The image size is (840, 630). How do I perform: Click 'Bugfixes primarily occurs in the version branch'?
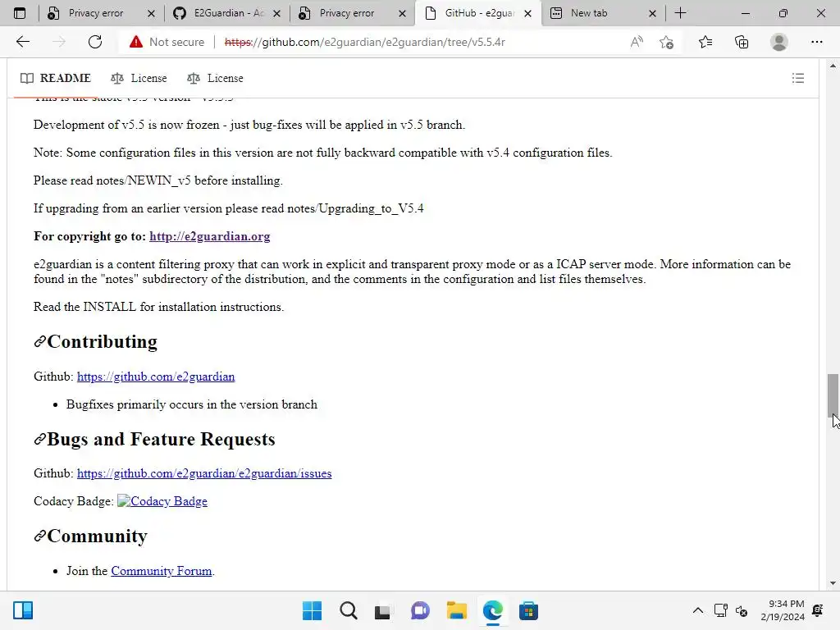point(192,404)
